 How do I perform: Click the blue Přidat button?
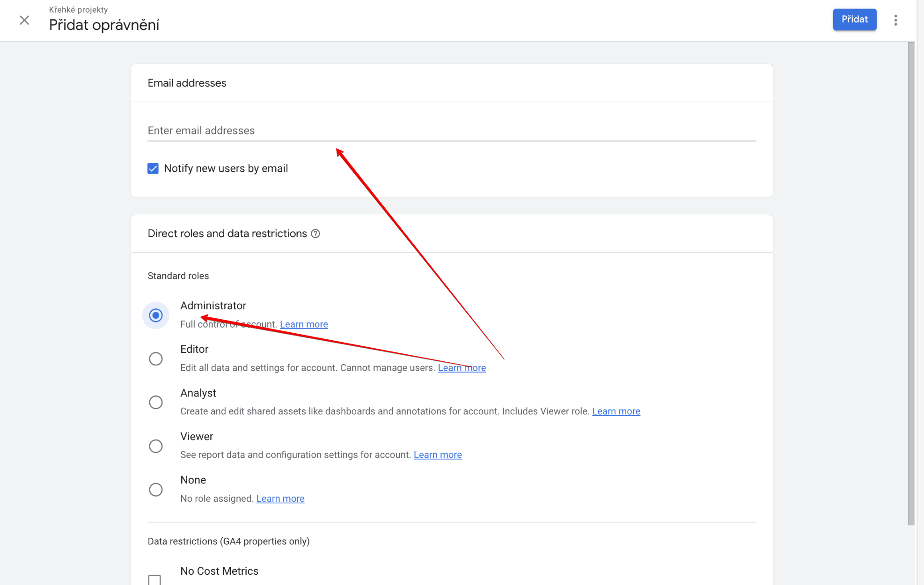click(x=854, y=20)
